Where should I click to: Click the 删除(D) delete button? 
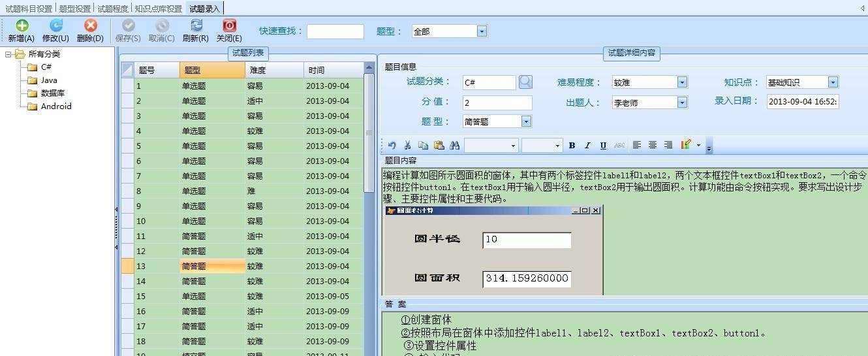coord(90,31)
